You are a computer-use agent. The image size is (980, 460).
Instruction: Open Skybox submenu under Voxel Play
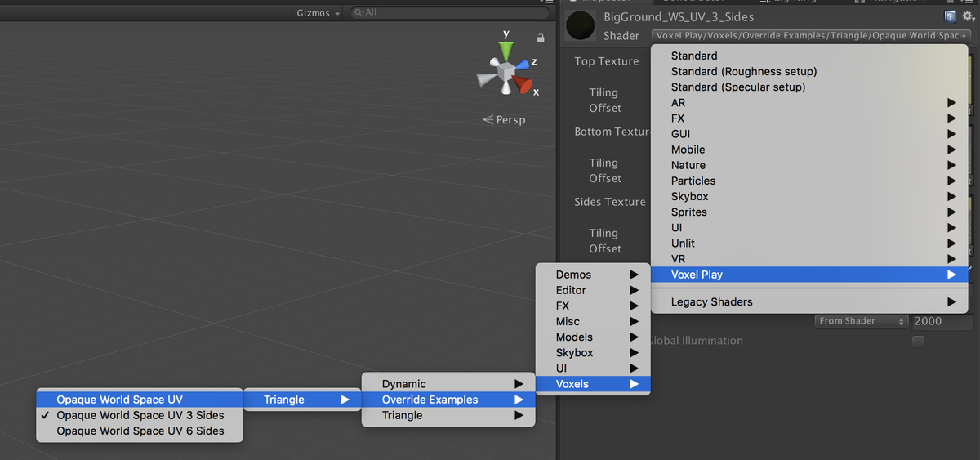(x=593, y=353)
